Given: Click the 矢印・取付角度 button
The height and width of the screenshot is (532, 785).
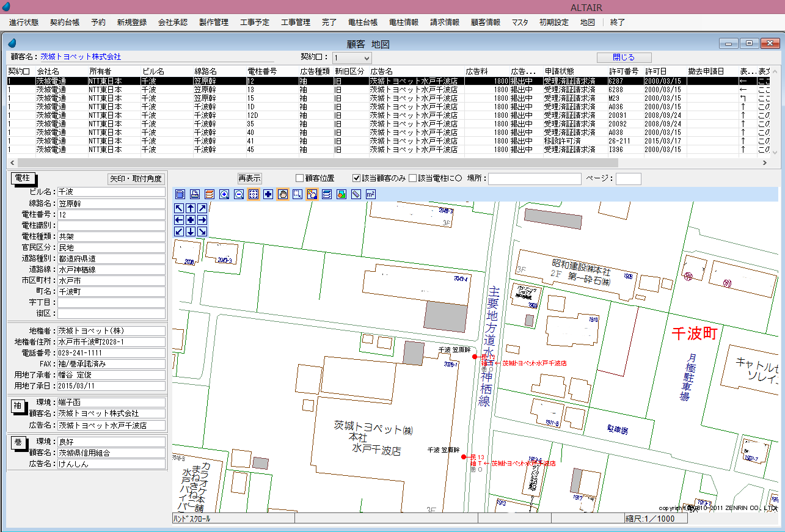Looking at the screenshot, I should 136,179.
